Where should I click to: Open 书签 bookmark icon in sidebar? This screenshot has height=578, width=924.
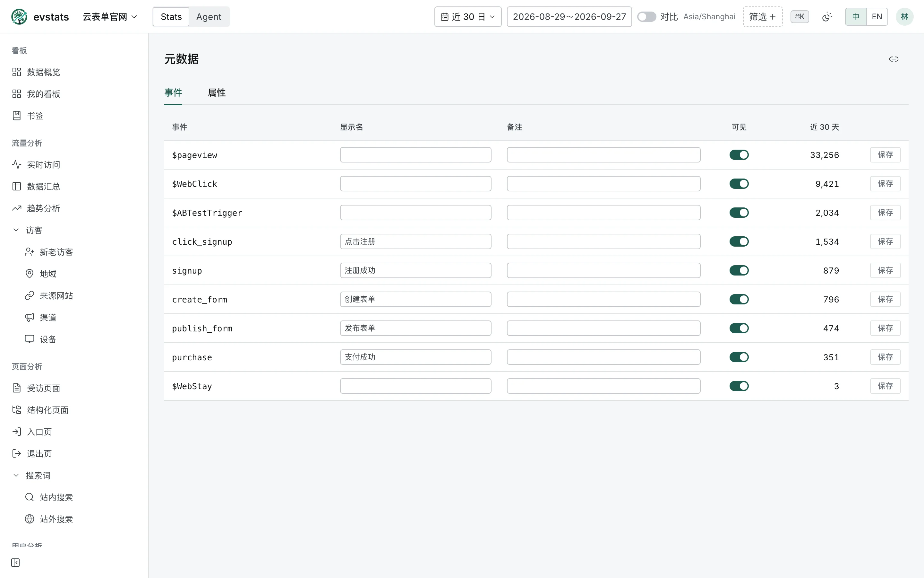coord(16,116)
